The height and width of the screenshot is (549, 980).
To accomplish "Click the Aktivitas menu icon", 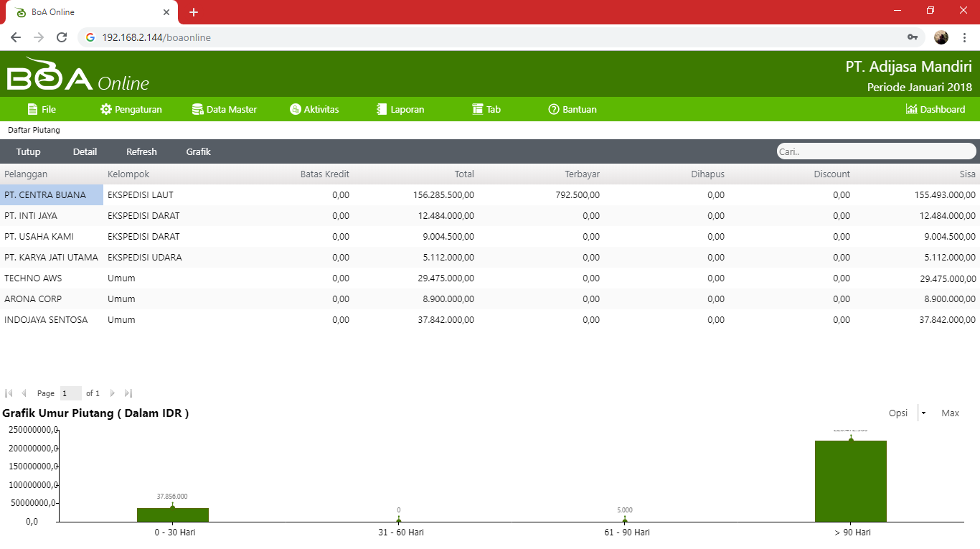I will (295, 110).
